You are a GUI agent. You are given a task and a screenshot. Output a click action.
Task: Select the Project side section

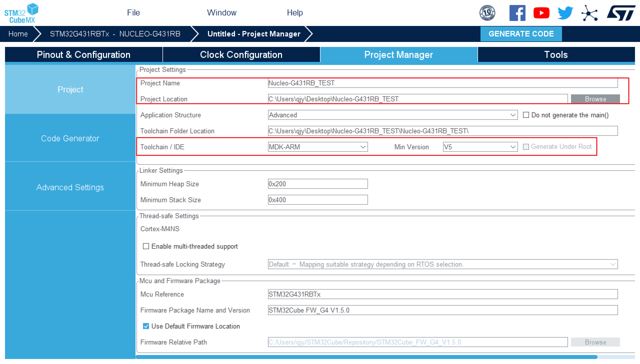pos(70,89)
